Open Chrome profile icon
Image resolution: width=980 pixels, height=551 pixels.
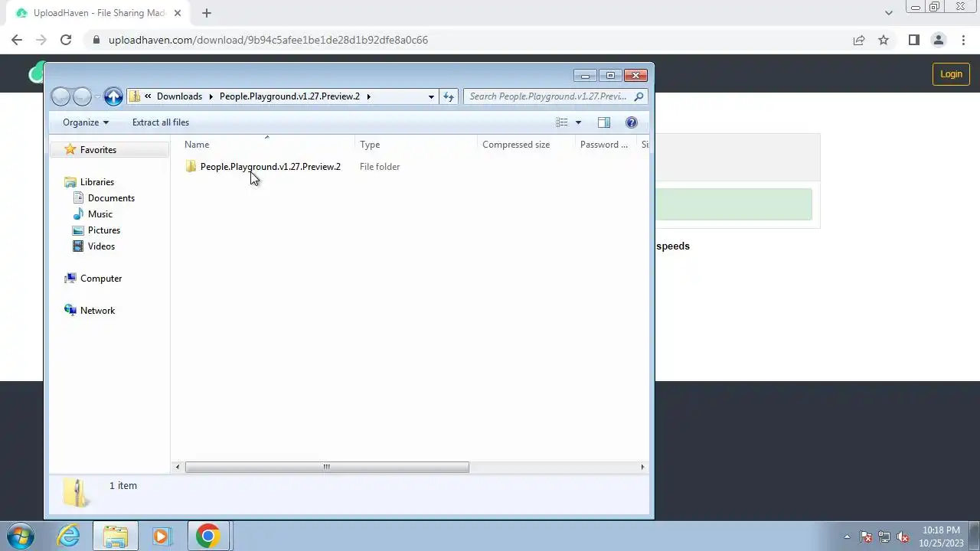[x=938, y=40]
